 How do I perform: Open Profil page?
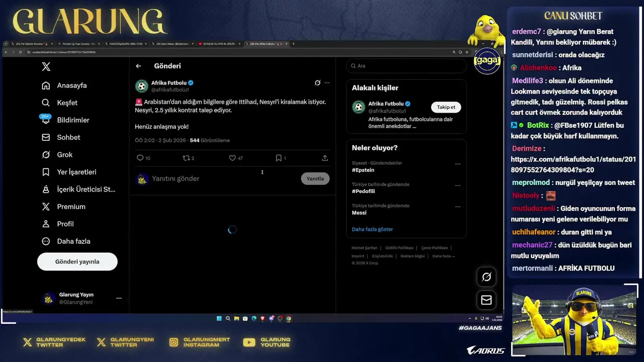pyautogui.click(x=58, y=224)
